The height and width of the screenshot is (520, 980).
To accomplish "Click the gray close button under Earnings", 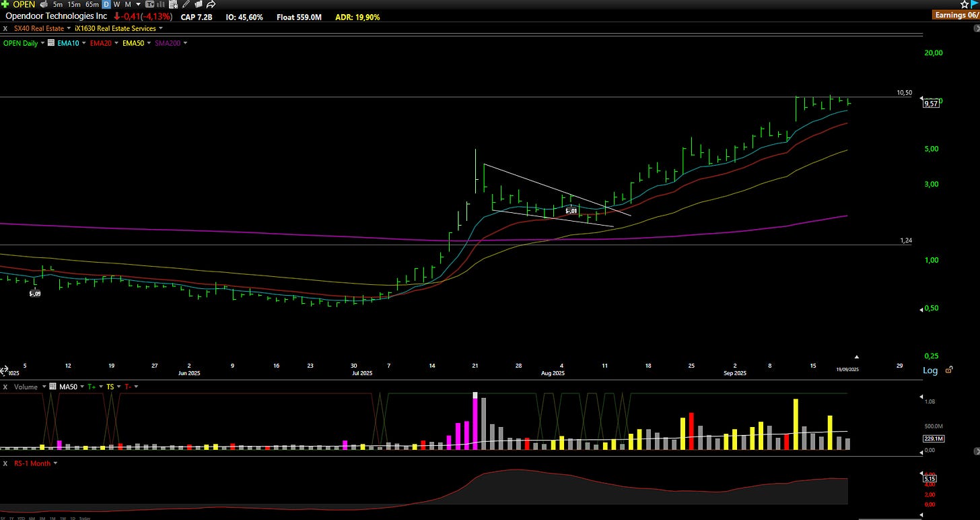I will [977, 28].
